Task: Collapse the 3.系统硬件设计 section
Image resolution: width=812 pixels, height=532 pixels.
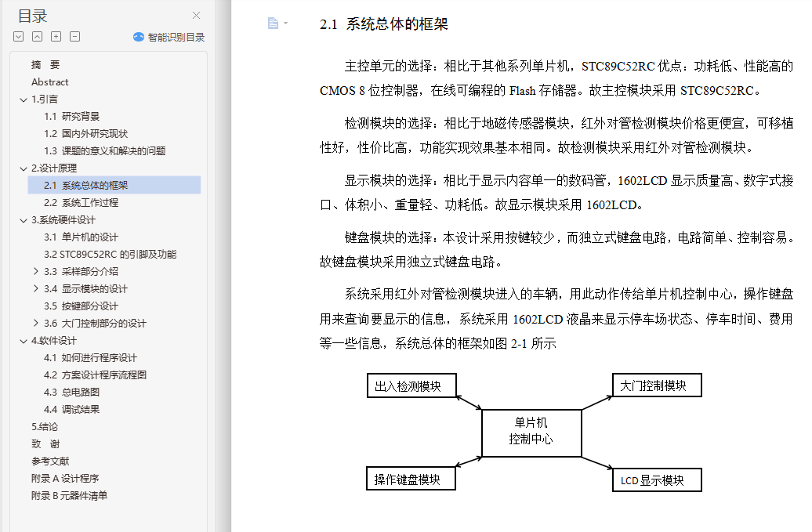Action: click(24, 220)
